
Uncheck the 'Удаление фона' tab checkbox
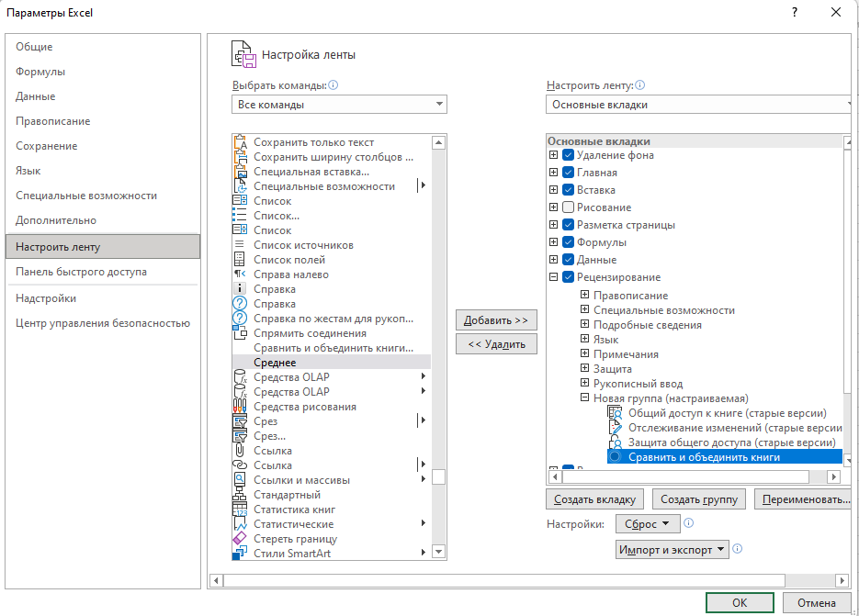pos(568,155)
